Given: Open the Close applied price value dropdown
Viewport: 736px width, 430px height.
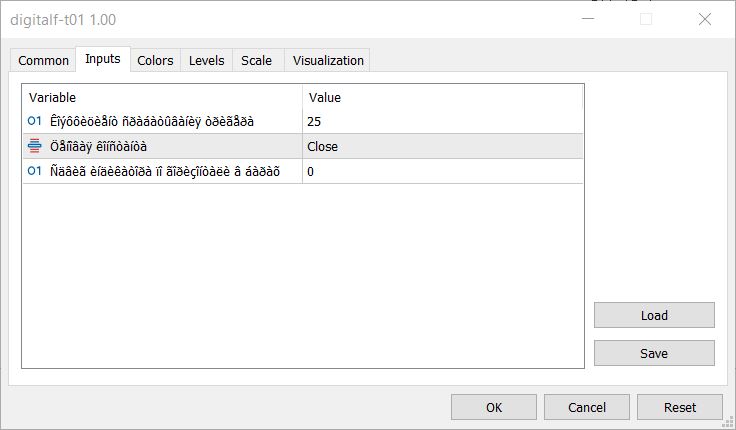Looking at the screenshot, I should tap(442, 146).
